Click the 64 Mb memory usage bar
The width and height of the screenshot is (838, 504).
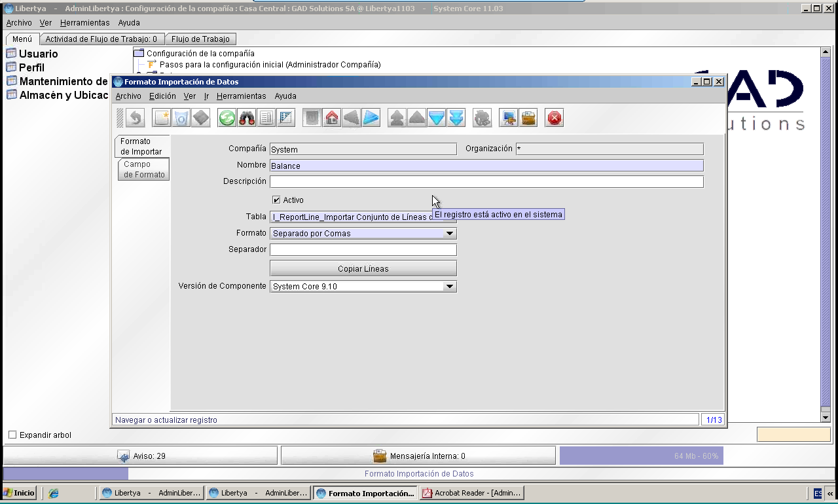642,456
